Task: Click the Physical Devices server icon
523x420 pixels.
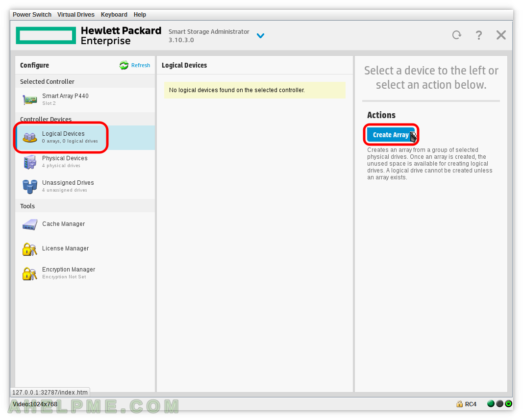Action: tap(30, 162)
